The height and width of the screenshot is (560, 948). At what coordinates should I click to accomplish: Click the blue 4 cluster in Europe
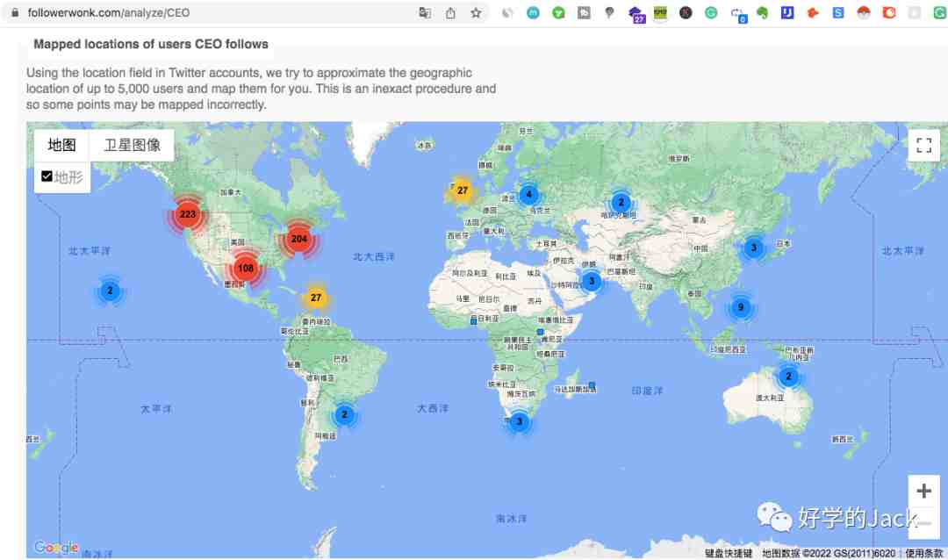[528, 194]
